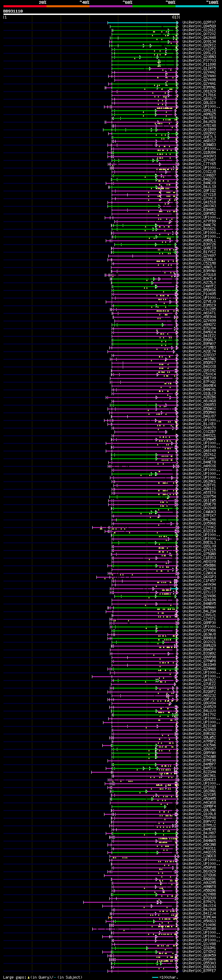Select the UniRef100_Q2V4A2 label
Screen dimensions: 222x980
point(199,72)
